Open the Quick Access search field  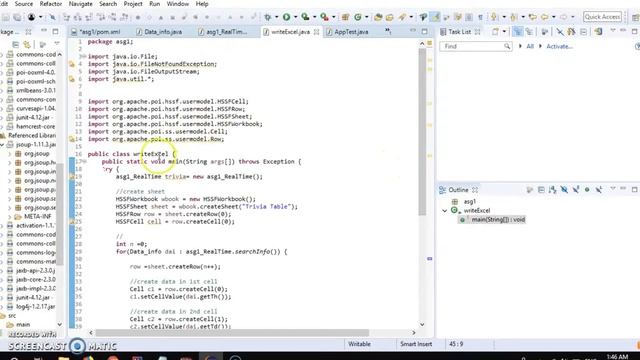(602, 17)
